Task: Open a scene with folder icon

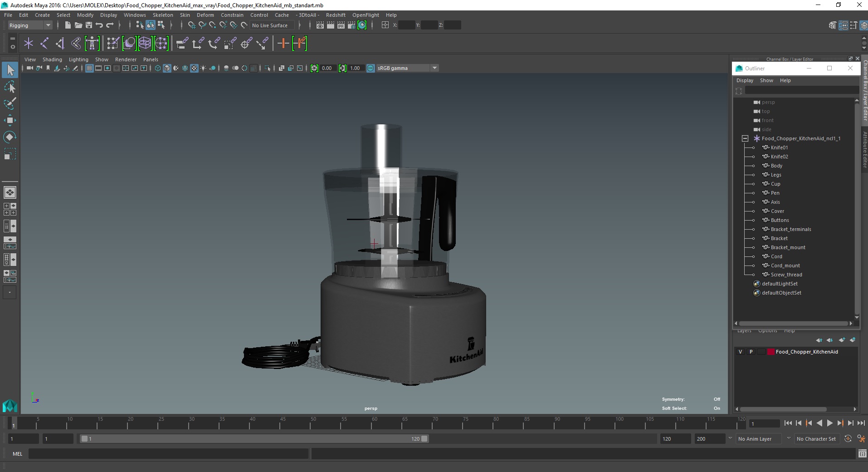Action: 78,25
